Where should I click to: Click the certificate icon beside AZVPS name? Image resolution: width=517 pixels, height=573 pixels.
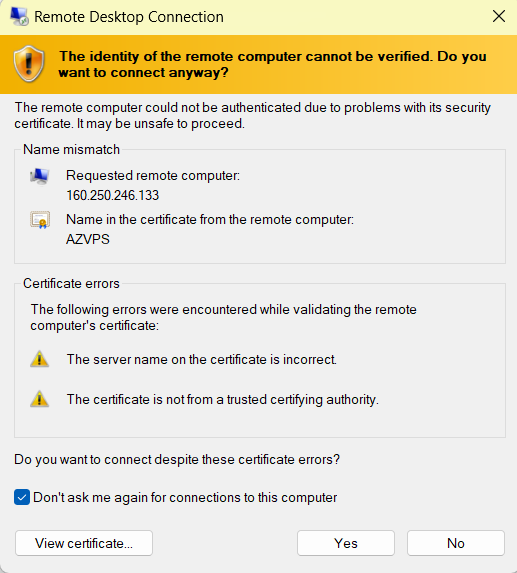click(x=40, y=220)
